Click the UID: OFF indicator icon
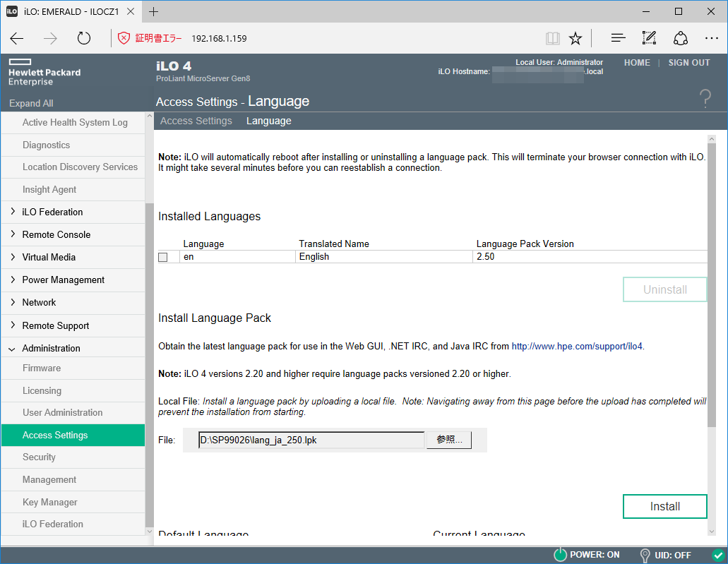728x564 pixels. click(x=645, y=556)
